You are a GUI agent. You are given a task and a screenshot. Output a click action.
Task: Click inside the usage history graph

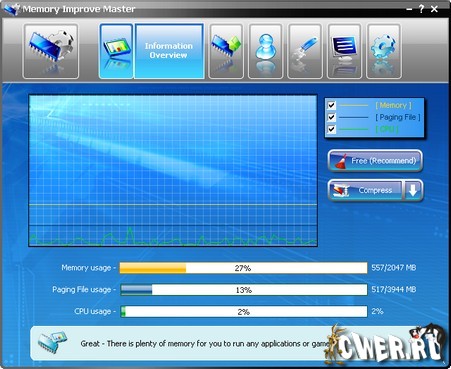(173, 171)
